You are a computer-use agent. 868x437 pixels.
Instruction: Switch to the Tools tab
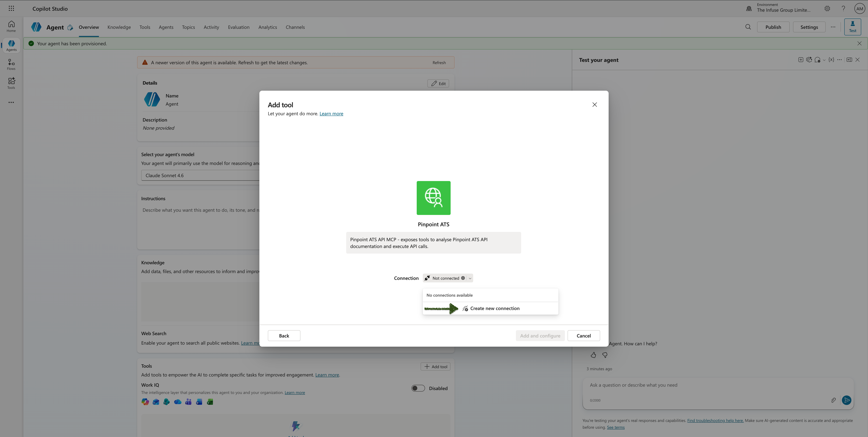click(145, 27)
